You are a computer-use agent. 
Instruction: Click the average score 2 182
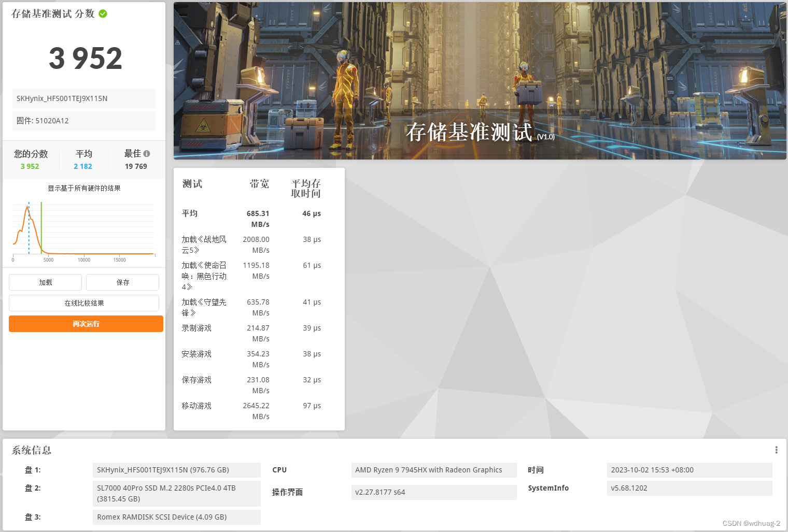click(83, 166)
